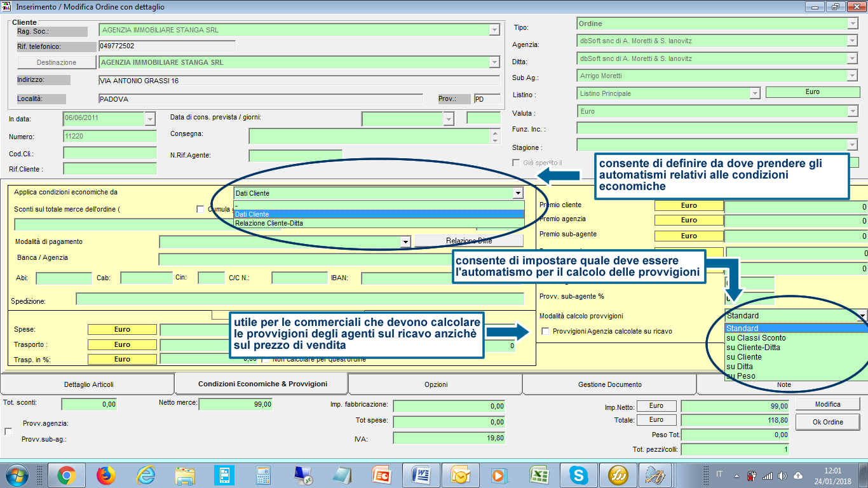Click the Relazione Ditte button
Viewport: 868px width, 488px height.
pos(469,241)
